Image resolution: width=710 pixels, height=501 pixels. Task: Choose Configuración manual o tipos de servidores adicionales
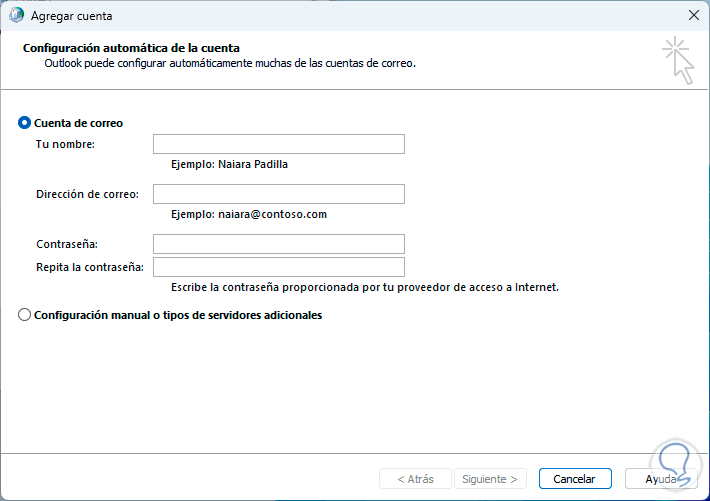(25, 315)
